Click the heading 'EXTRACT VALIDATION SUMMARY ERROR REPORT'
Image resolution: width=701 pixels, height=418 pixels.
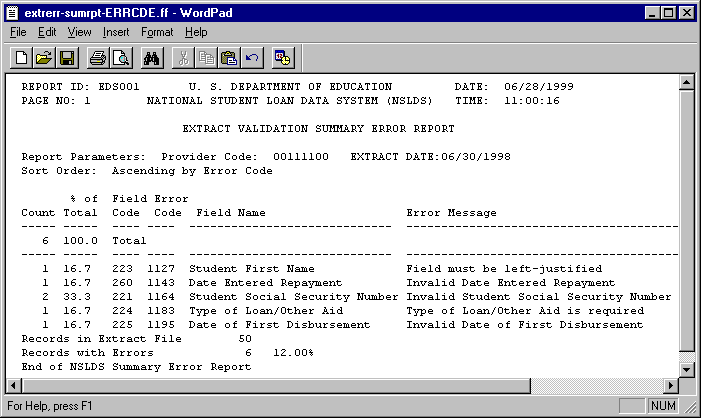coord(318,129)
